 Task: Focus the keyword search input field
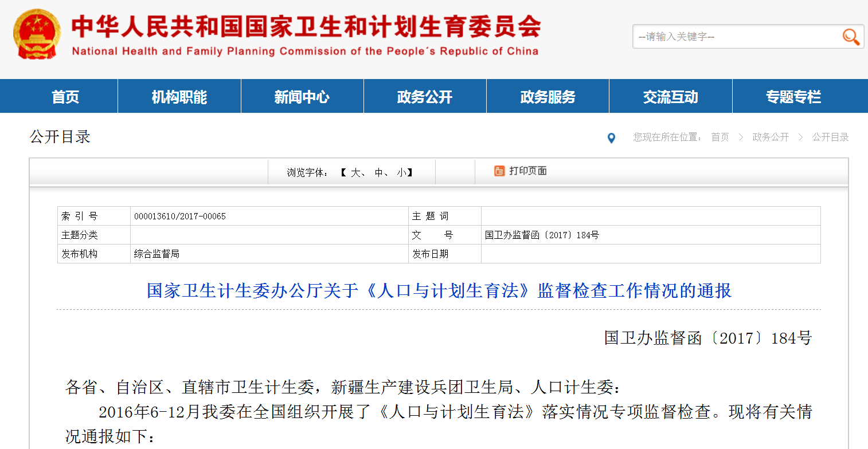pos(737,37)
